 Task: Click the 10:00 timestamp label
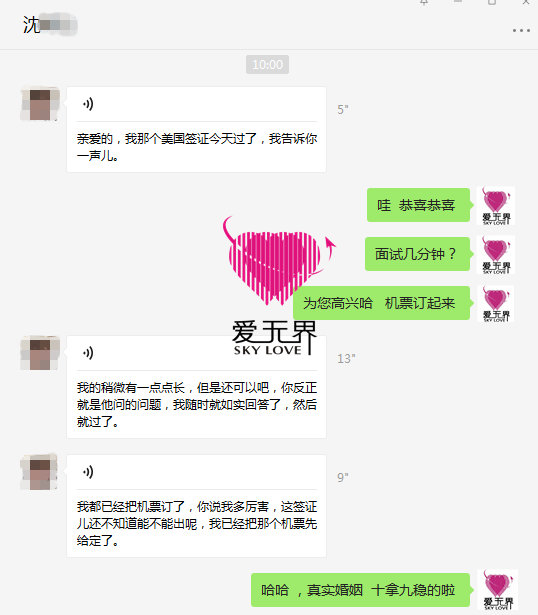pos(267,64)
